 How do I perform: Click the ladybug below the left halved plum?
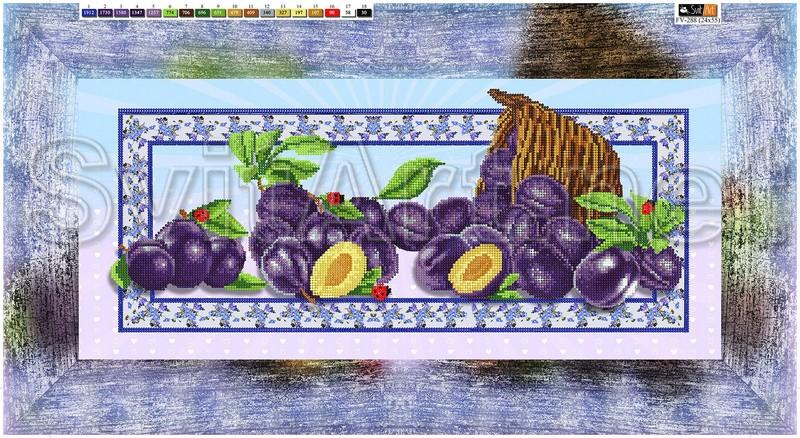tap(380, 290)
